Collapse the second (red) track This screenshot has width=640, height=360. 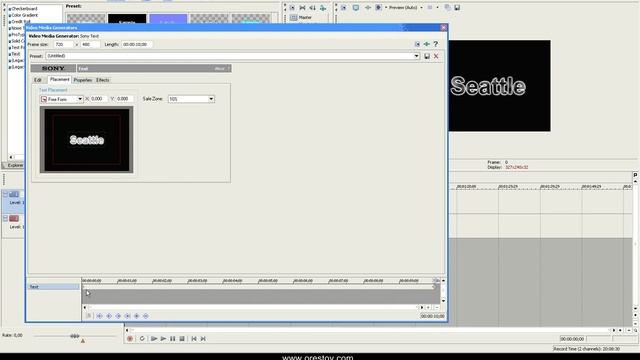tap(5, 219)
